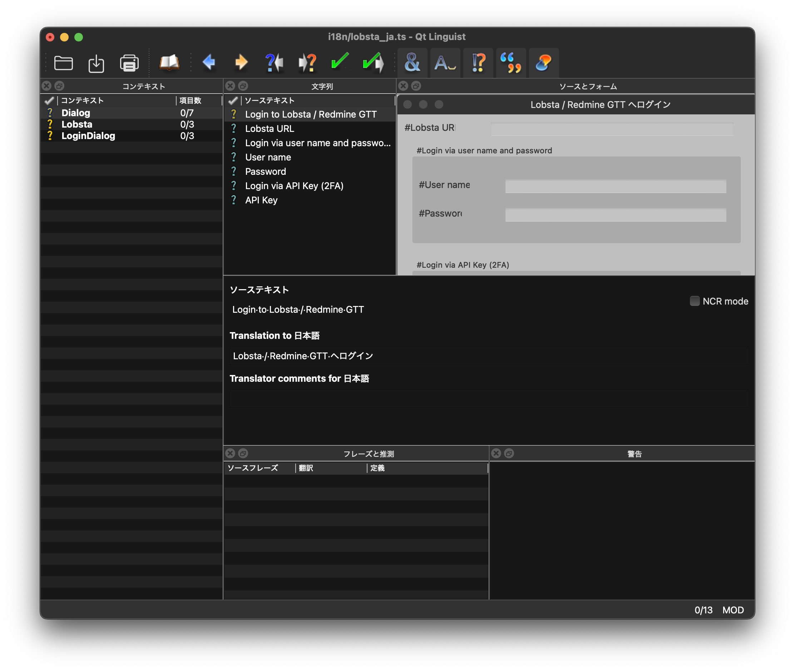Image resolution: width=795 pixels, height=672 pixels.
Task: Click the translator comments field for 日本語
Action: pos(489,399)
